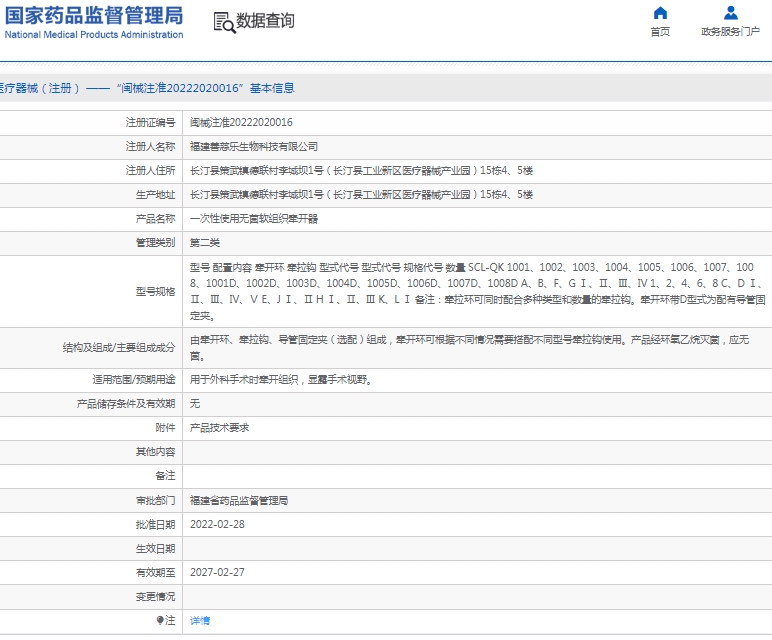772x640 pixels.
Task: Click the 注册人住所 address value
Action: click(x=361, y=170)
